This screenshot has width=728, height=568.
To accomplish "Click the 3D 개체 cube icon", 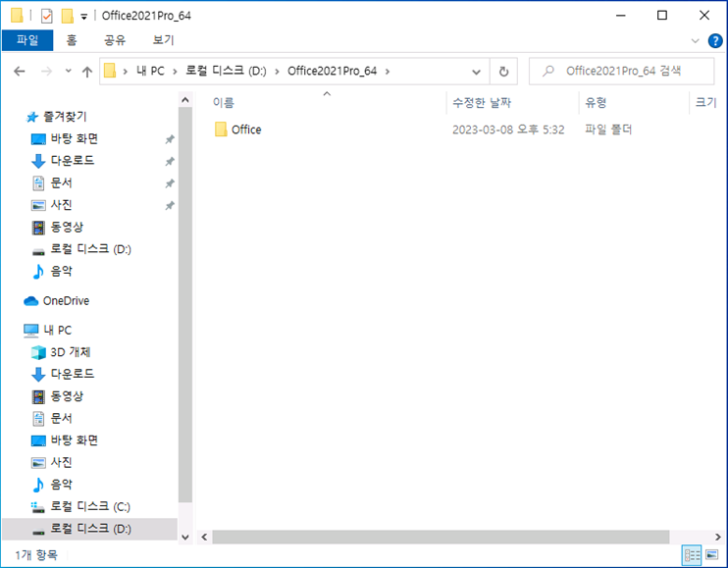I will pyautogui.click(x=38, y=352).
